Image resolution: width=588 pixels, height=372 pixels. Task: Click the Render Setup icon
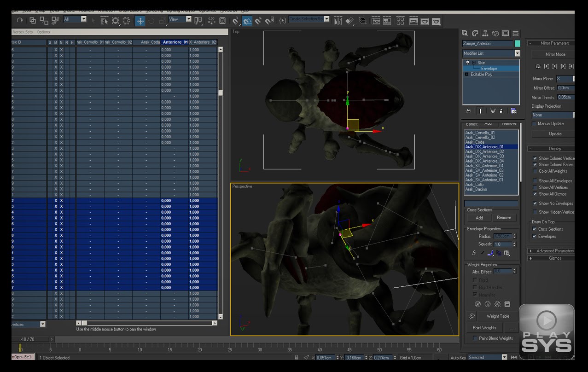click(413, 21)
